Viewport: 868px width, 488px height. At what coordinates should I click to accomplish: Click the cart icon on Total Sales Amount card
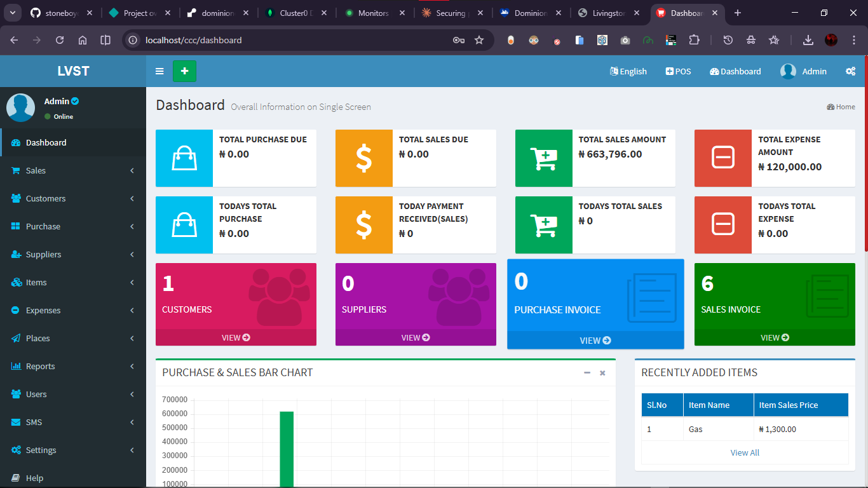pyautogui.click(x=543, y=158)
